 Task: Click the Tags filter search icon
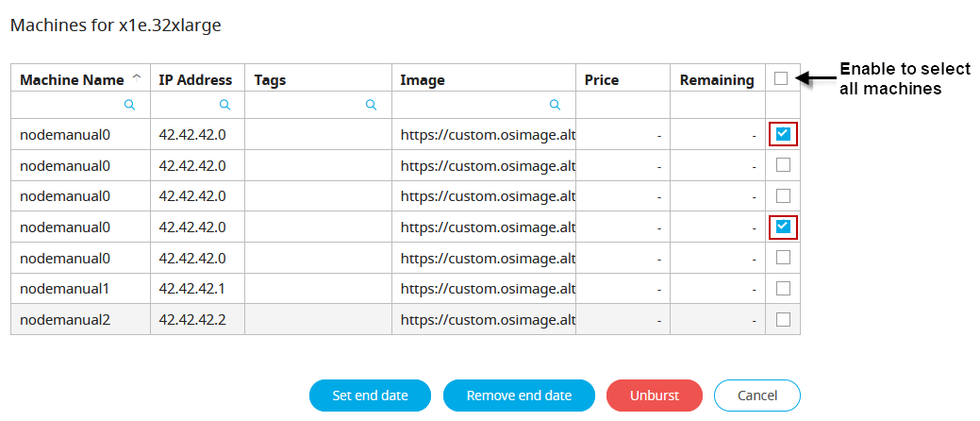[x=372, y=105]
